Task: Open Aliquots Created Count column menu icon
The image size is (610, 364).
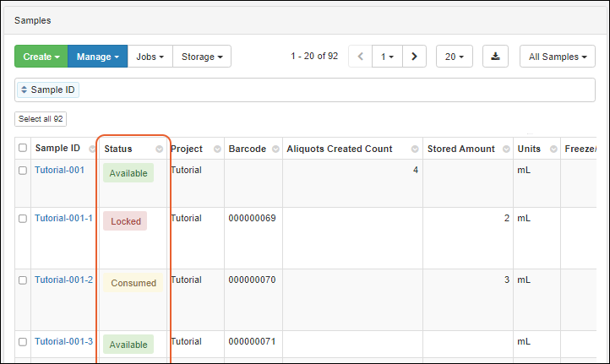Action: [415, 149]
